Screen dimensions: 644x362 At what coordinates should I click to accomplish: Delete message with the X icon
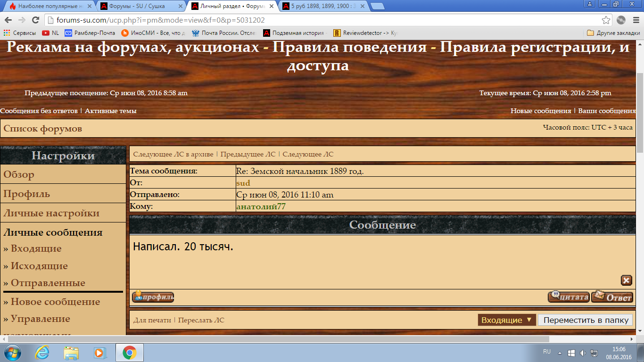[626, 280]
